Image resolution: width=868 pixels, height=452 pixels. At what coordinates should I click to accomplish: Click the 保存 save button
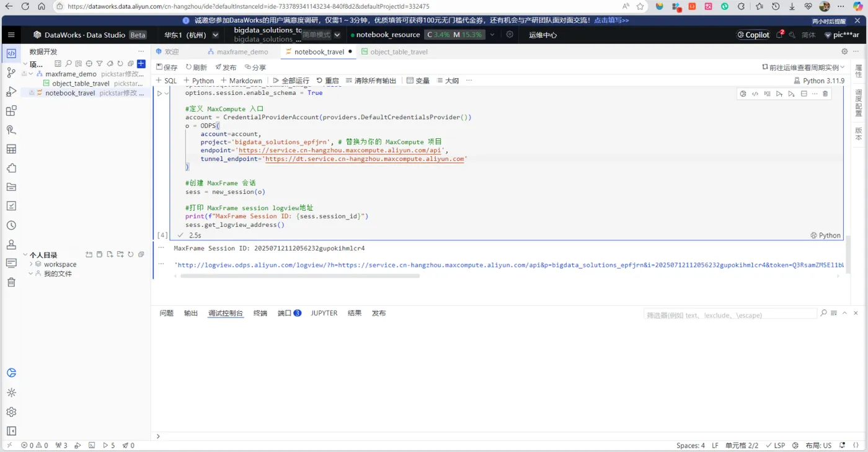point(167,67)
